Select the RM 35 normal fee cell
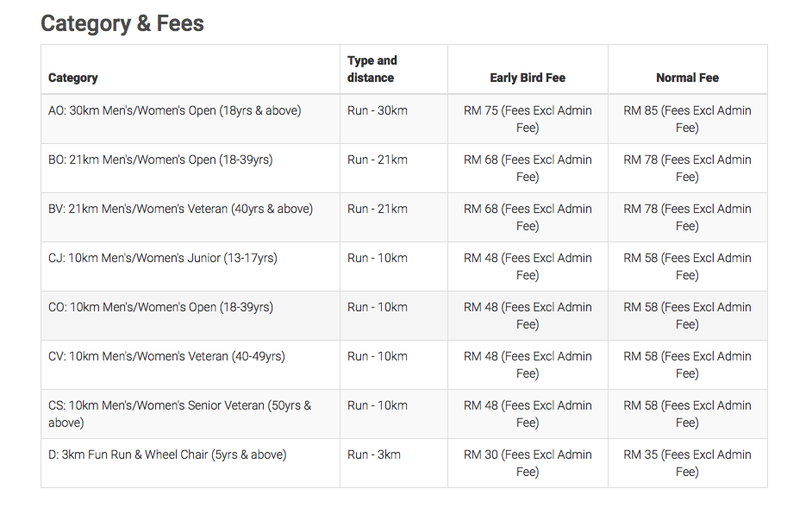This screenshot has height=520, width=812. (687, 463)
